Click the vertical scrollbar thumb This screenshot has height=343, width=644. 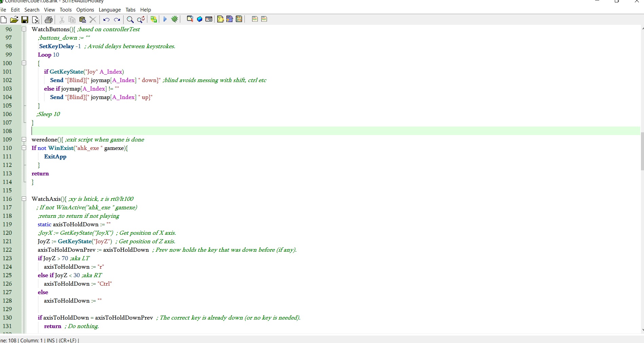coord(642,151)
